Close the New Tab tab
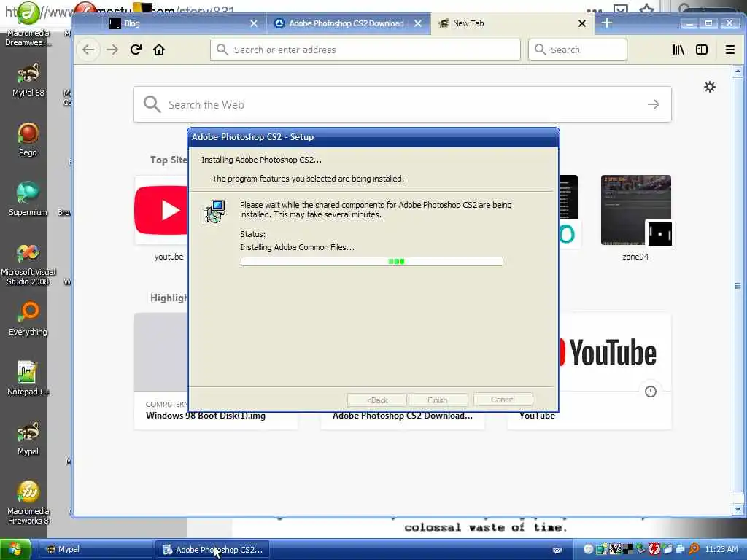747x560 pixels. pos(581,23)
